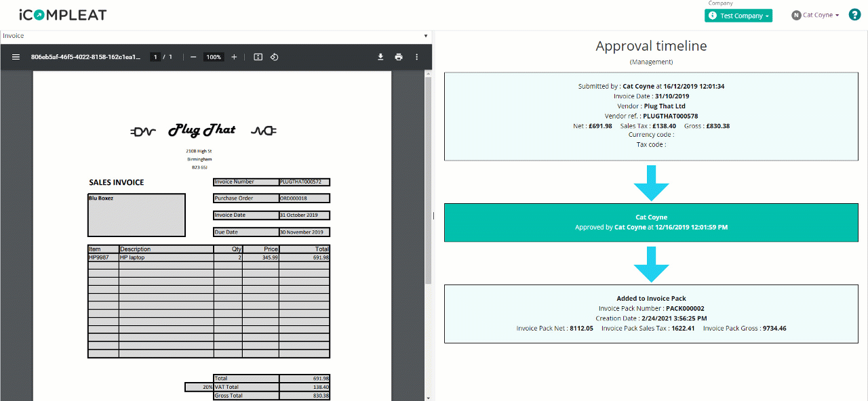Open the Test Company dropdown

738,16
